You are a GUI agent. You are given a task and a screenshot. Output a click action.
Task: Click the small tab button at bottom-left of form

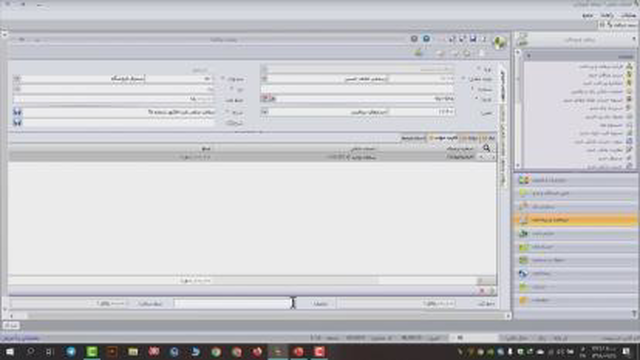pos(11,326)
